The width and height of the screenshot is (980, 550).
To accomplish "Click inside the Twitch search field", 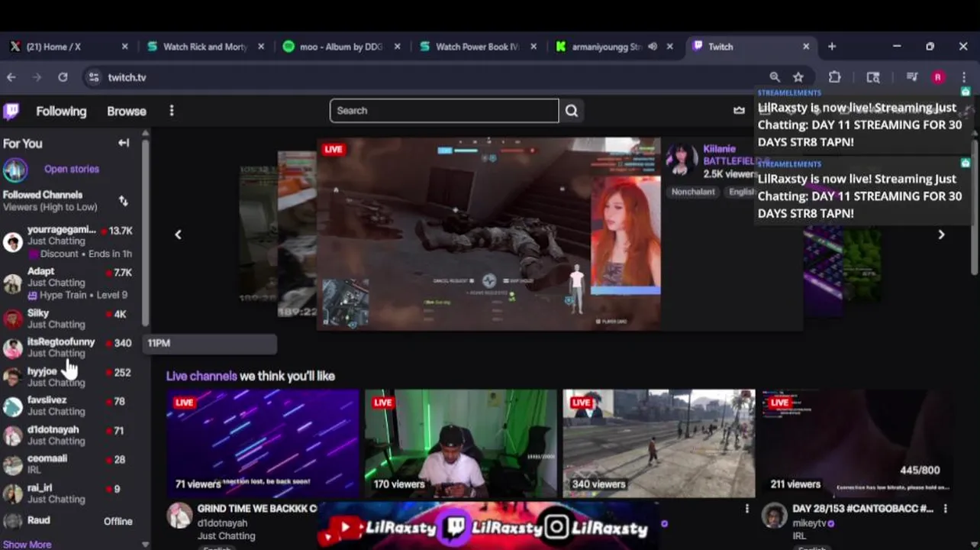I will (x=444, y=111).
